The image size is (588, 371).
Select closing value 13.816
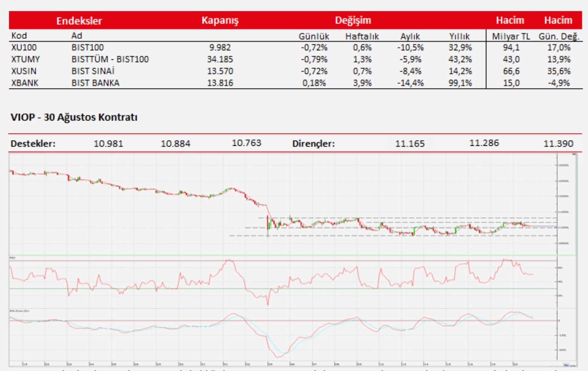coord(220,83)
